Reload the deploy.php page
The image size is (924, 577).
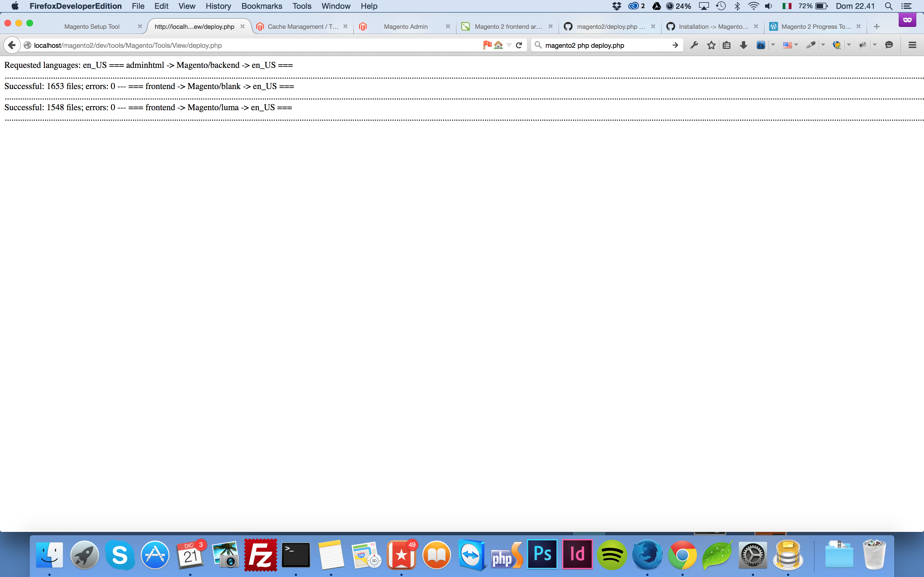519,45
